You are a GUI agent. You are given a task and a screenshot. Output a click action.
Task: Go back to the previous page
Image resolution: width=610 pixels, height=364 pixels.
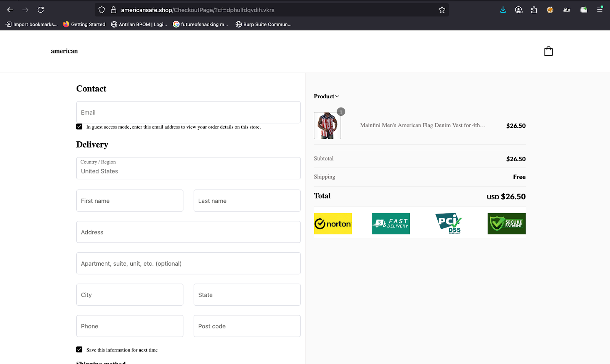tap(10, 10)
